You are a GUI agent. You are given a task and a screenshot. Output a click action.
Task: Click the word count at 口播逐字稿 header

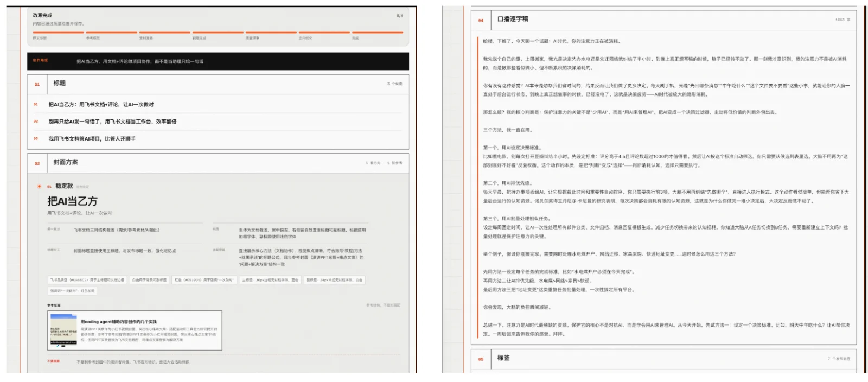point(843,20)
